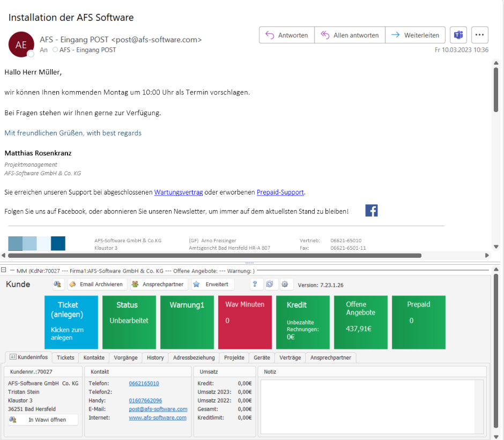Dial the Telefon number 0662165010

tap(144, 383)
